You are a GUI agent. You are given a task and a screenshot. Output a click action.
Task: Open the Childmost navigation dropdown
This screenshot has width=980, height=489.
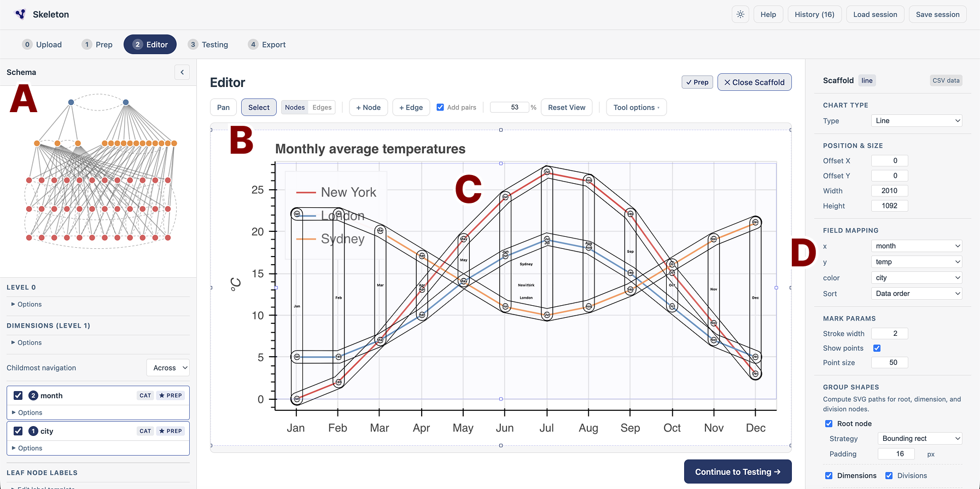click(168, 368)
